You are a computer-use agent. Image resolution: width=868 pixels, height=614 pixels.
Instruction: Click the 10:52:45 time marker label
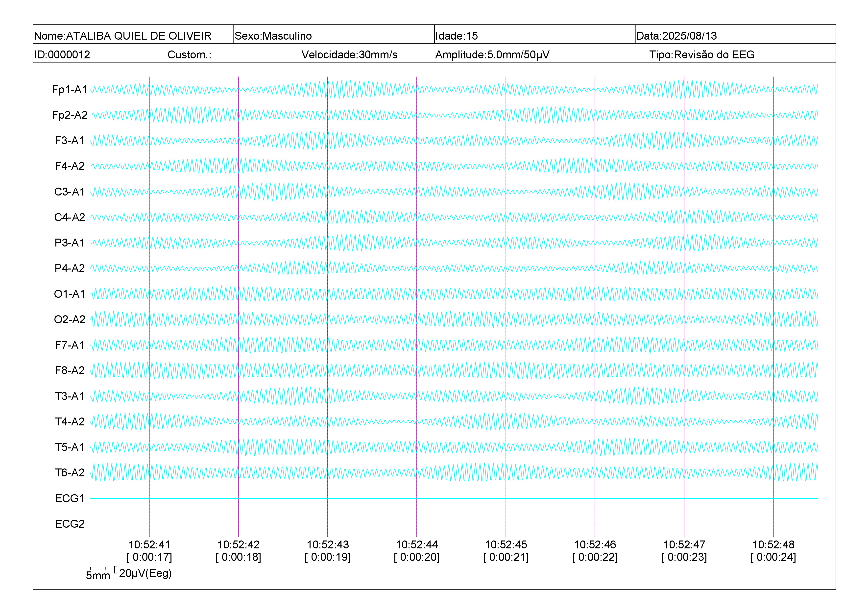[506, 545]
